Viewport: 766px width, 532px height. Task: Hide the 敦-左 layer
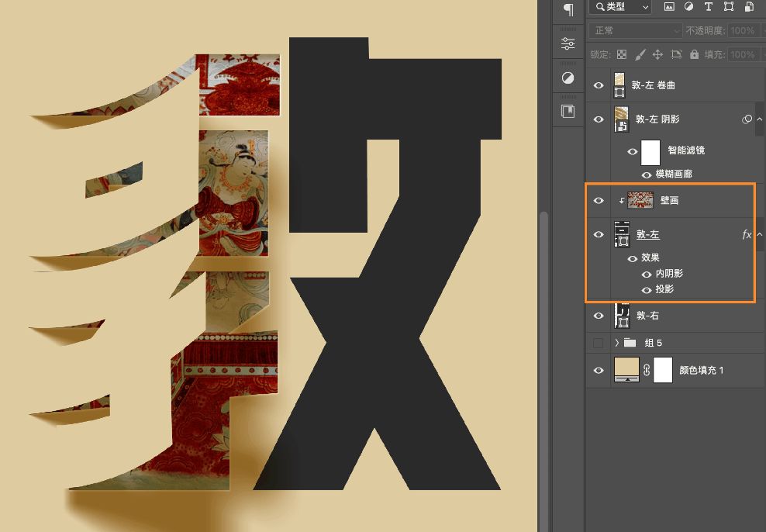[x=599, y=234]
